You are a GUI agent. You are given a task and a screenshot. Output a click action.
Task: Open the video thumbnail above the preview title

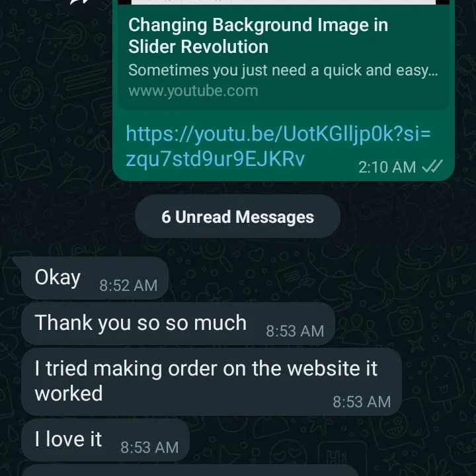click(284, 2)
